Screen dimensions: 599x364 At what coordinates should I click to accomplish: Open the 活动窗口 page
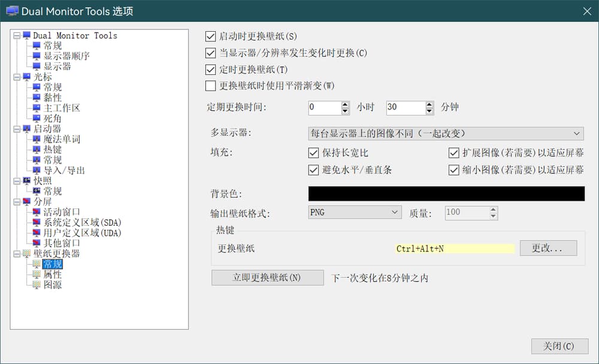point(62,212)
